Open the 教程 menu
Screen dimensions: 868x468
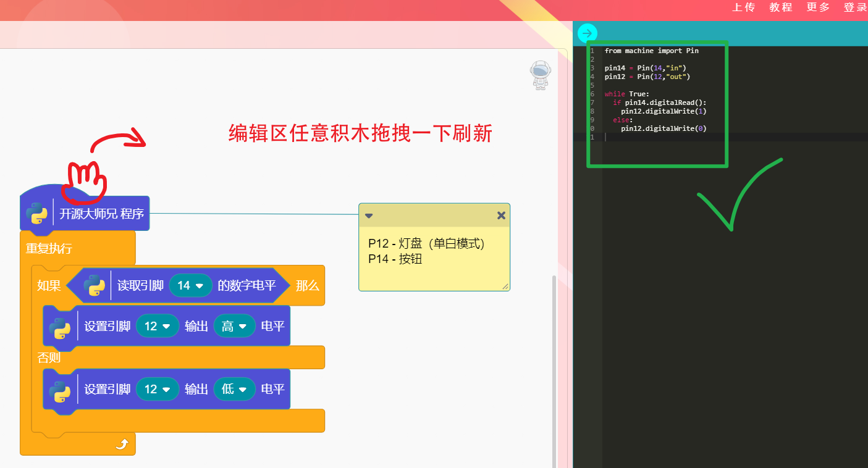tap(781, 7)
